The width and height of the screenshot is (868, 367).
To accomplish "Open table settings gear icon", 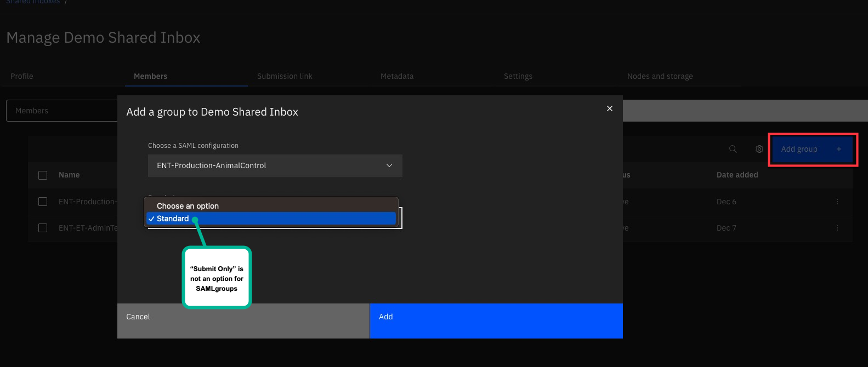I will (759, 149).
